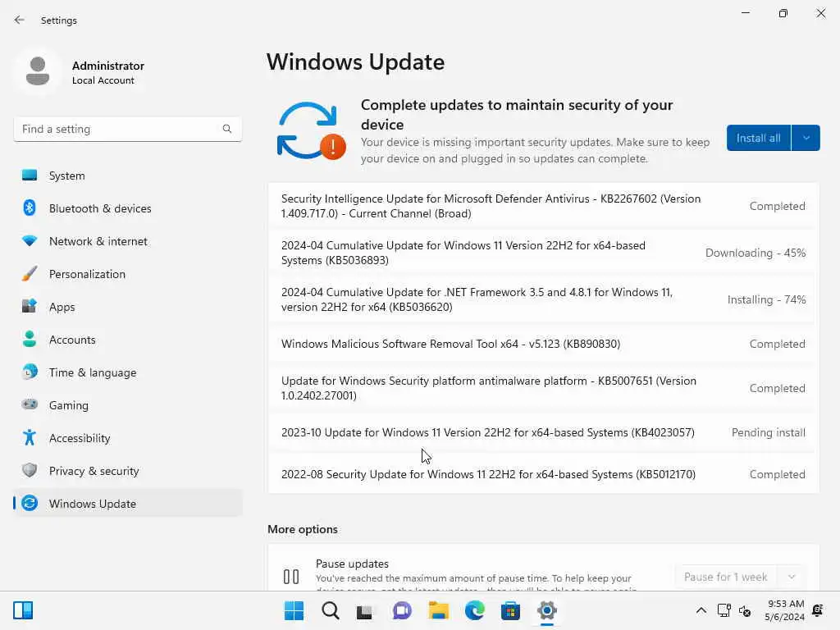Screen dimensions: 840x630
Task: Click the Windows Update sync icon in sidebar
Action: tap(30, 503)
